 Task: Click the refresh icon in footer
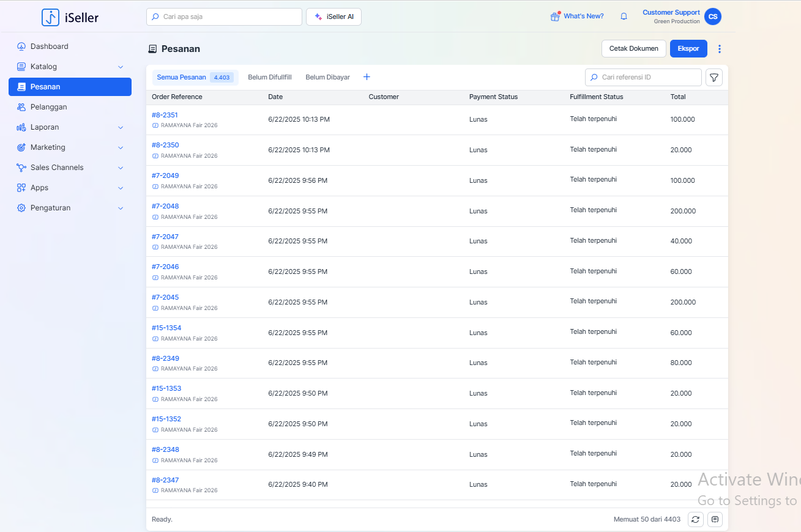coord(695,519)
